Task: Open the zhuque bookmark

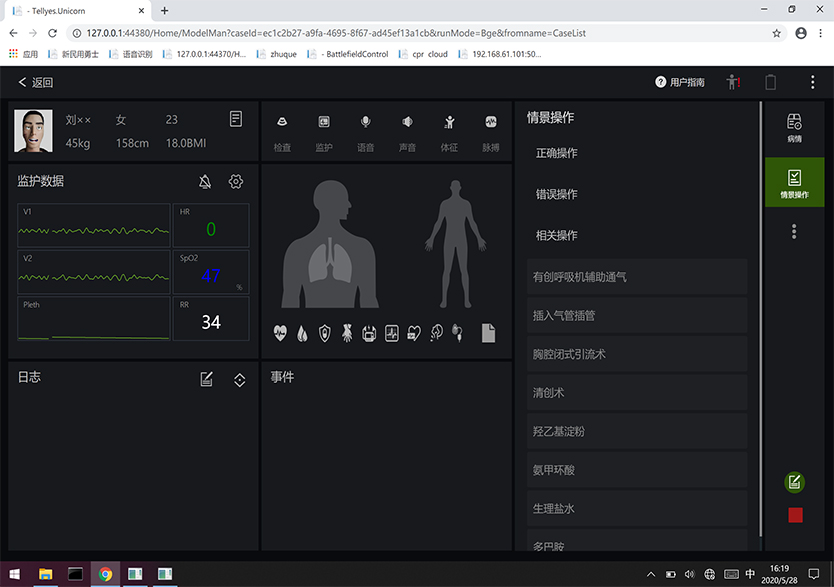Action: pyautogui.click(x=277, y=54)
